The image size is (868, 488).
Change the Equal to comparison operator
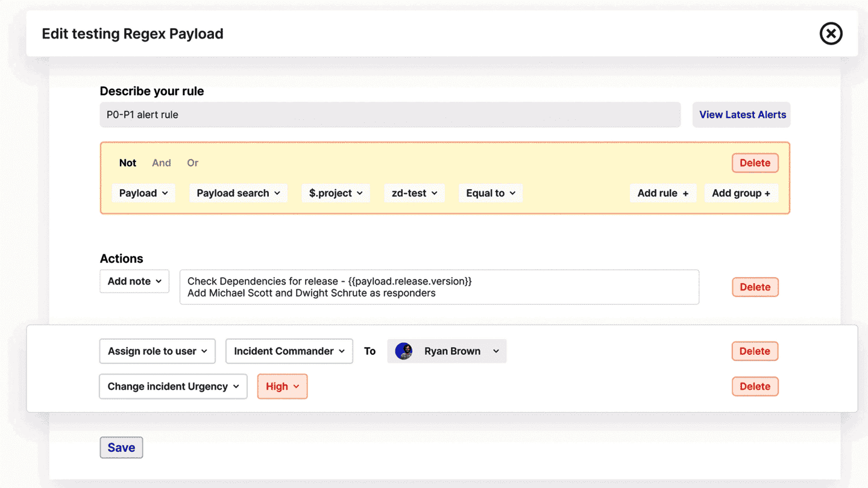tap(490, 193)
